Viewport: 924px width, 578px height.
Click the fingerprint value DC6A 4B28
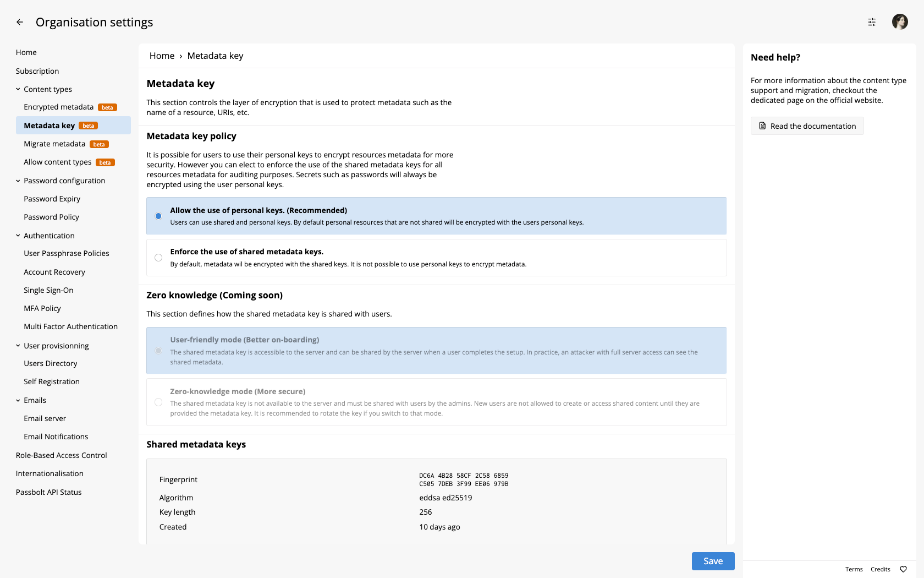[464, 479]
